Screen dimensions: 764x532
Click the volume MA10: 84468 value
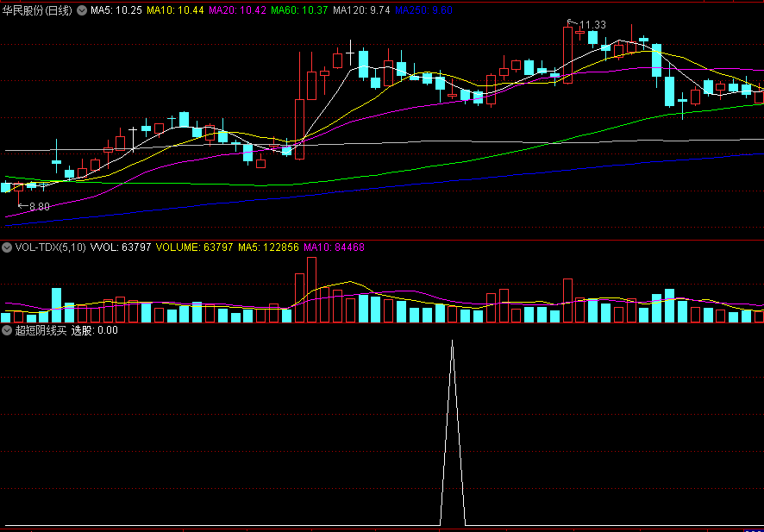pos(334,247)
